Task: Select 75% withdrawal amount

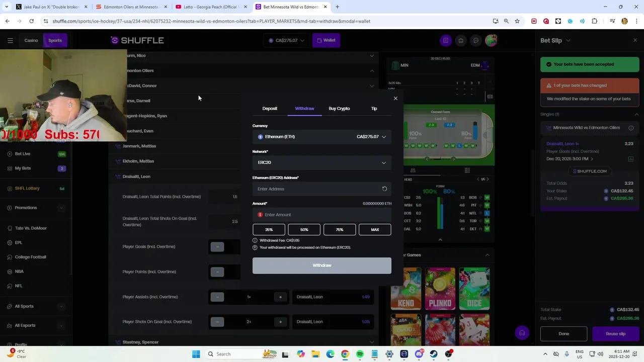Action: pyautogui.click(x=340, y=230)
